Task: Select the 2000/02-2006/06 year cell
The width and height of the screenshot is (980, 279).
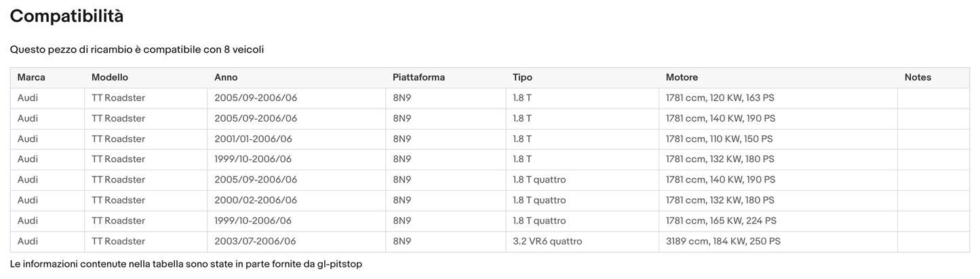Action: pos(256,200)
